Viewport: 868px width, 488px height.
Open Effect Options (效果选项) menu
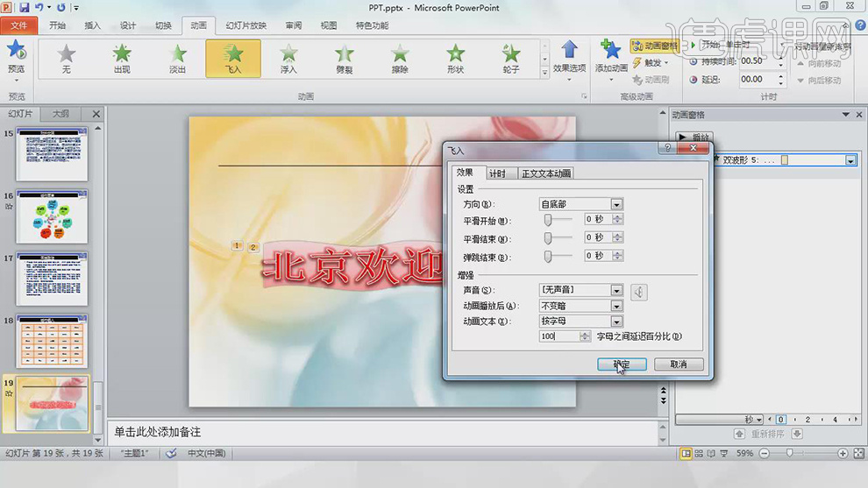569,60
